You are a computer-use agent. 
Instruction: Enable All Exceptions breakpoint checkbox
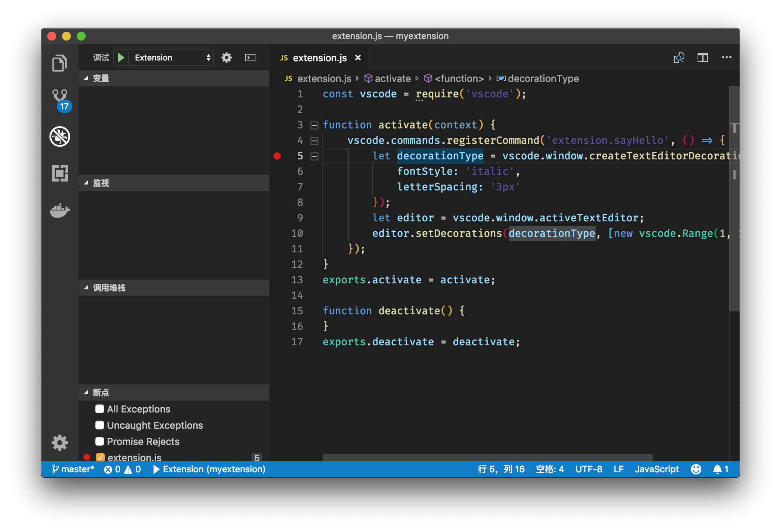100,409
